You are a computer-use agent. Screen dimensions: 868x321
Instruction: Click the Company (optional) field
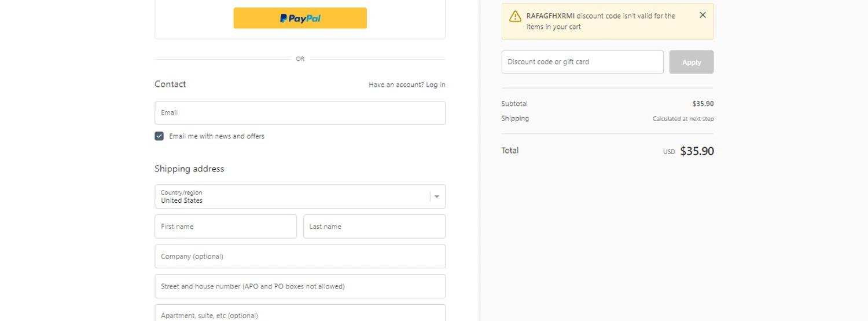pos(300,257)
